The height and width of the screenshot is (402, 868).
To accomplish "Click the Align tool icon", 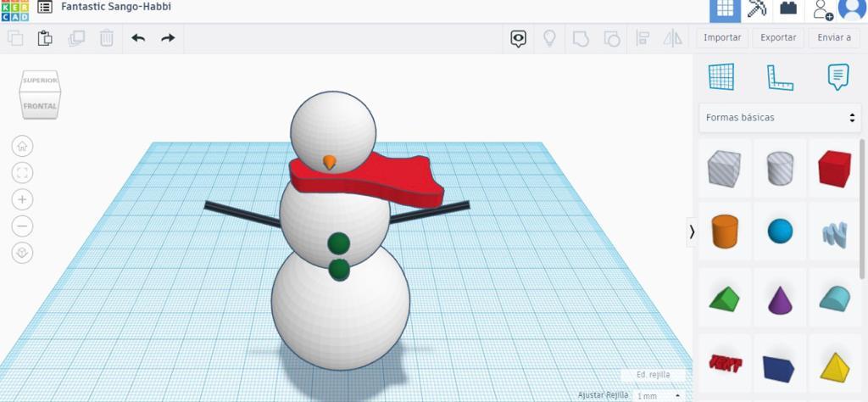I will pyautogui.click(x=643, y=38).
